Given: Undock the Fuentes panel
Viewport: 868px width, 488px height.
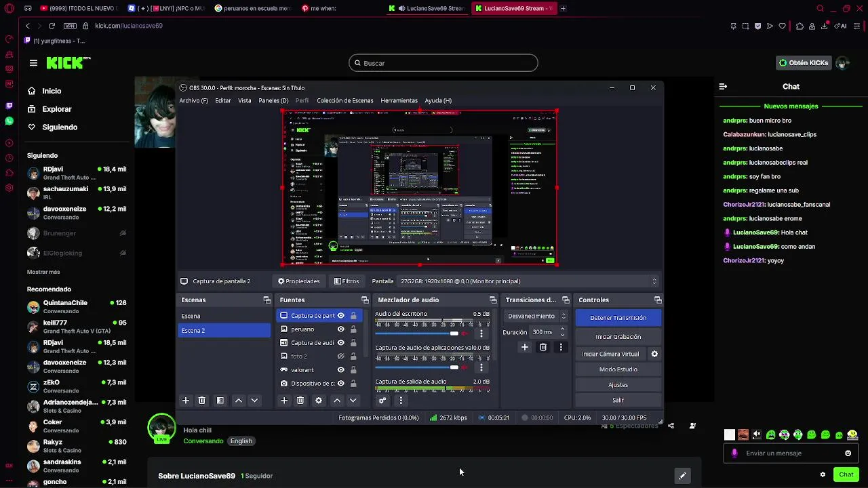Looking at the screenshot, I should (x=365, y=300).
